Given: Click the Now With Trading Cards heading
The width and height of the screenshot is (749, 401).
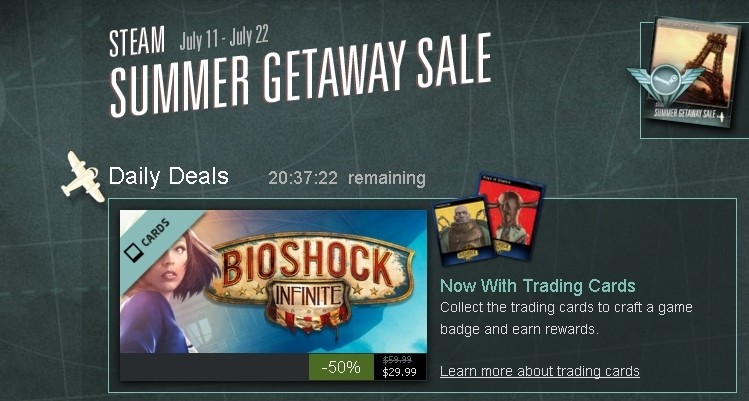Looking at the screenshot, I should click(x=538, y=286).
